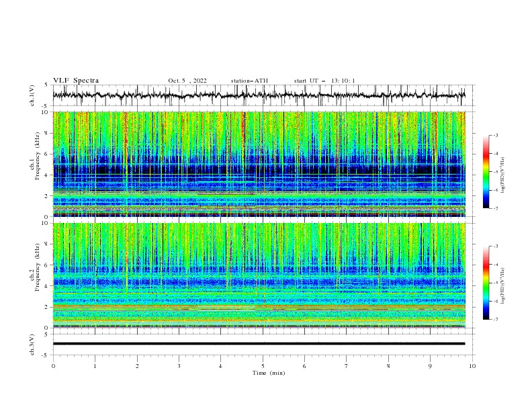This screenshot has height=411, width=532.
Task: Click the 2 kHz tick on ch.2 frequency axis
Action: (47, 307)
